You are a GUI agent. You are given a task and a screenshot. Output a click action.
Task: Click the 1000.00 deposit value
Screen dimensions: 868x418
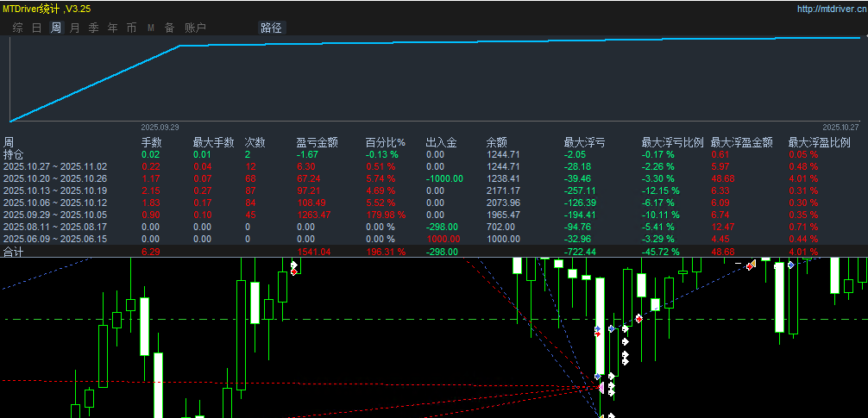[x=443, y=239]
